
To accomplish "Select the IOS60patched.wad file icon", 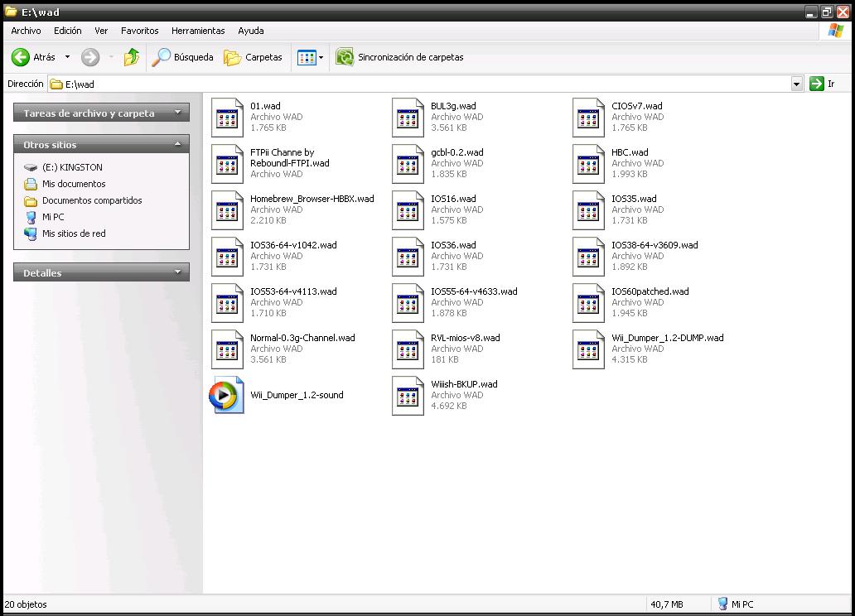I will (x=588, y=302).
